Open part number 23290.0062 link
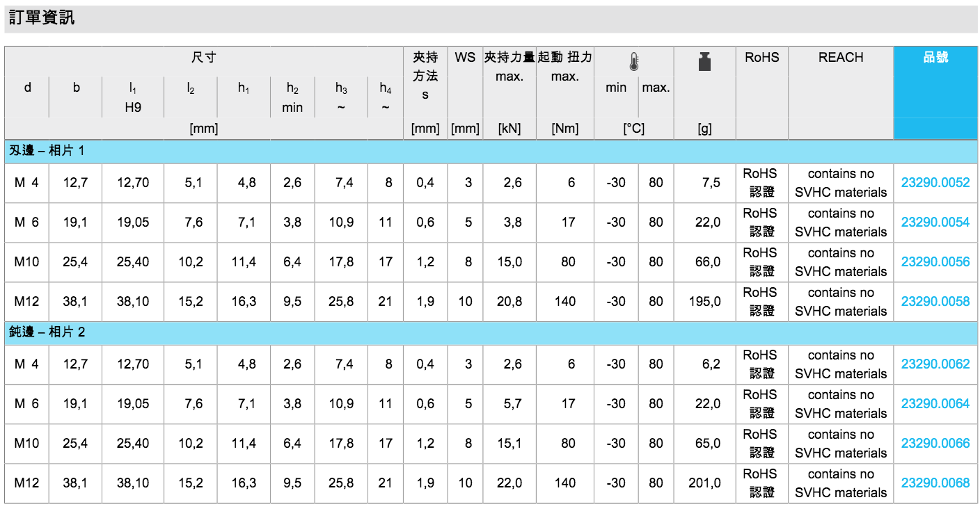This screenshot has width=980, height=509. [935, 364]
